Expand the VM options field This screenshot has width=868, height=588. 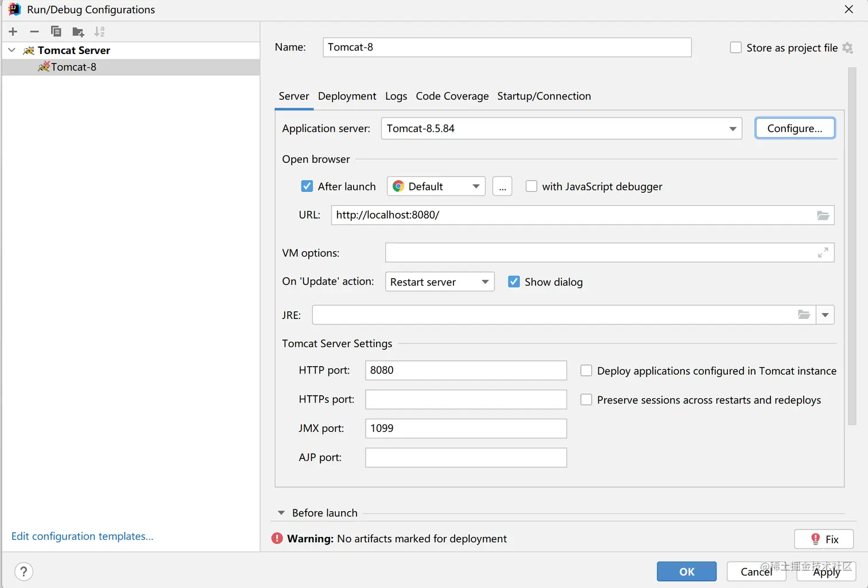click(823, 252)
